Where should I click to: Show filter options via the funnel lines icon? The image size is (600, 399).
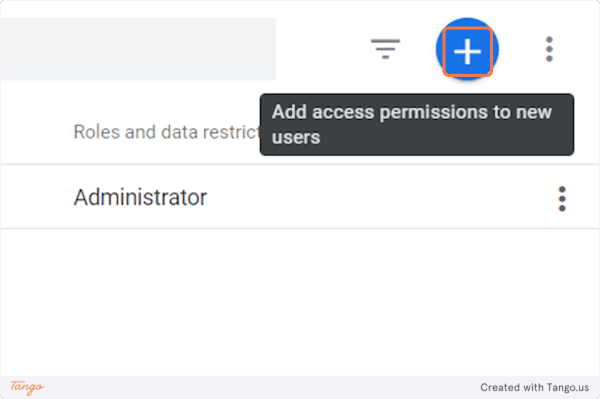coord(385,49)
